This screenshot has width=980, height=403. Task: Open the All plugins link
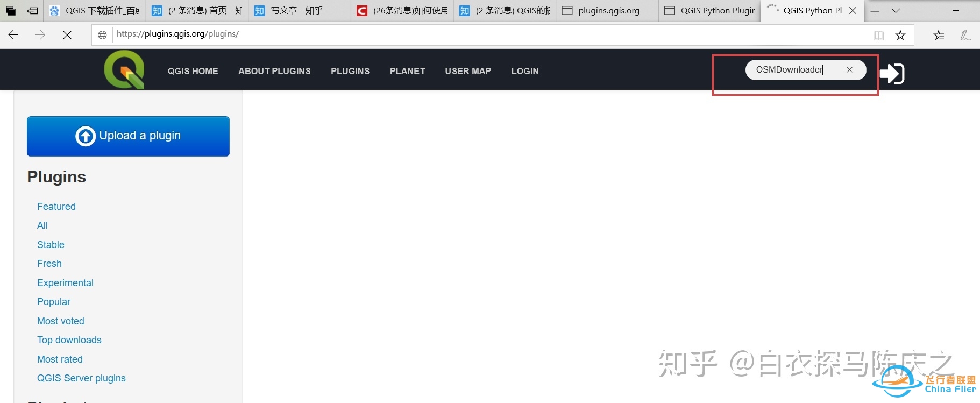point(42,225)
